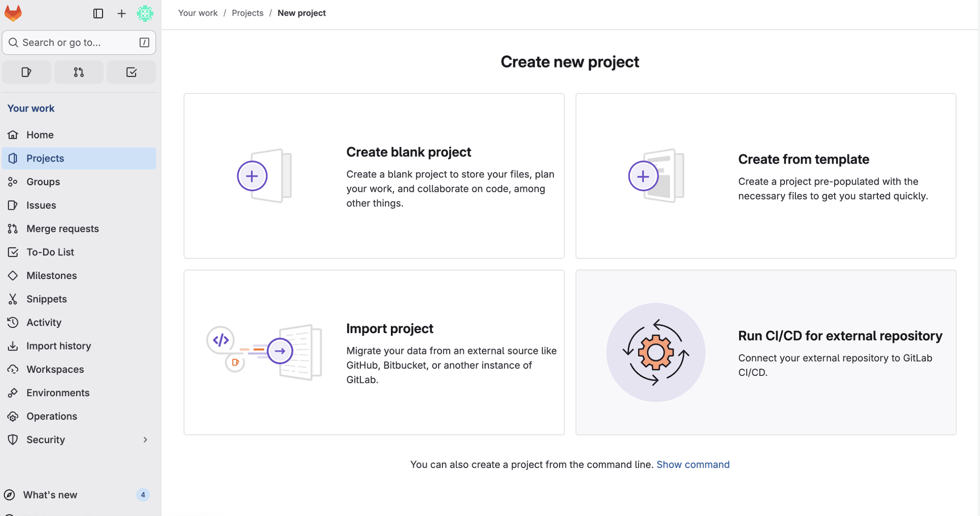
Task: Open the What's new panel
Action: pyautogui.click(x=50, y=495)
